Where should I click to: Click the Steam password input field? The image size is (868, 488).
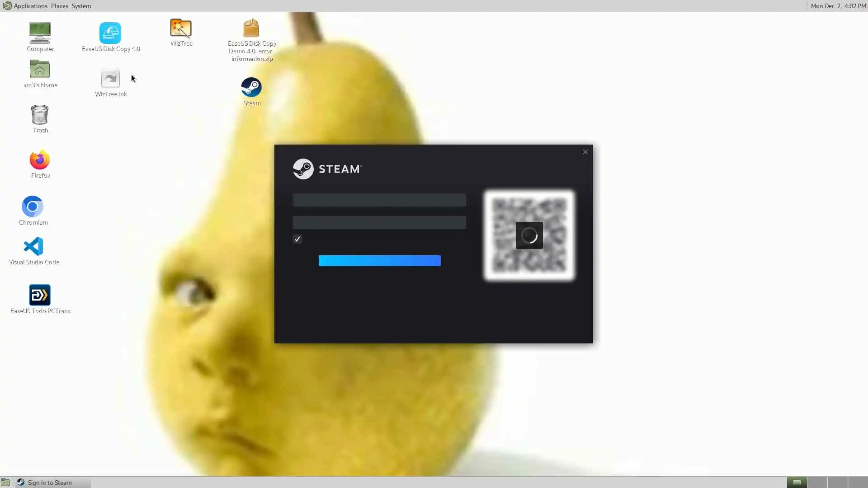379,222
